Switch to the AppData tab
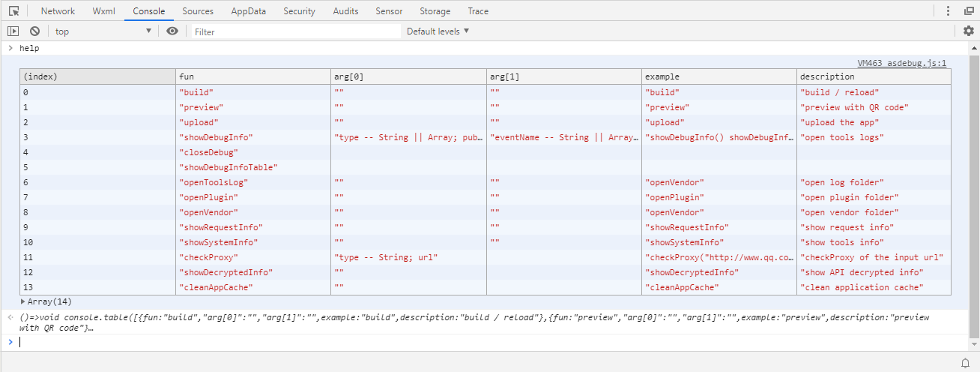Screen dimensions: 980x372 tap(249, 11)
